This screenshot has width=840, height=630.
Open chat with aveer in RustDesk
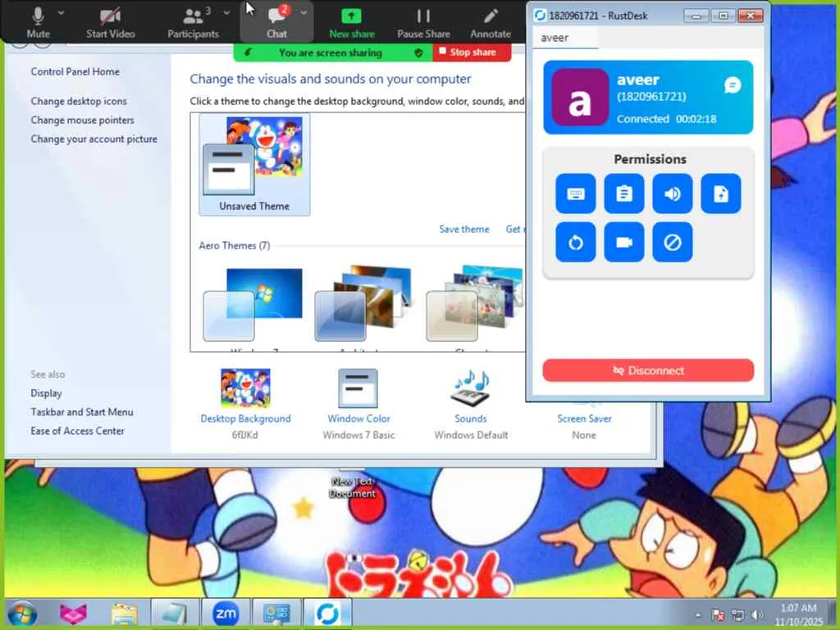point(733,84)
